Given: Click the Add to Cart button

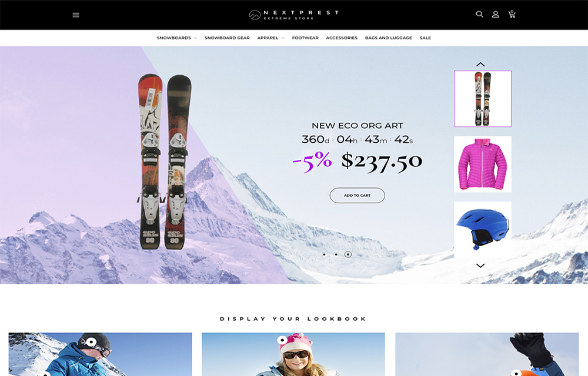Looking at the screenshot, I should (x=358, y=196).
